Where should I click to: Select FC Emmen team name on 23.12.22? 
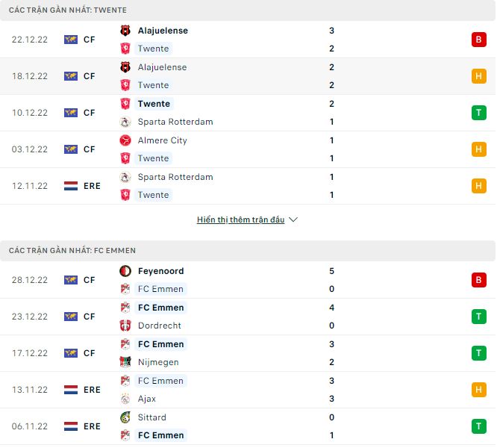click(x=160, y=308)
